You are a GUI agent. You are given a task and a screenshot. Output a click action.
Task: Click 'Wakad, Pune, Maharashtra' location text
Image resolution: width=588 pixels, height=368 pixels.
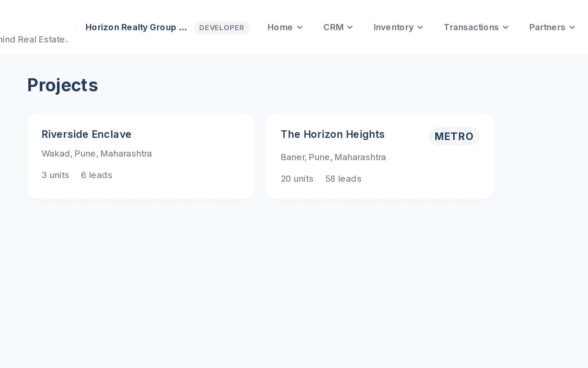coord(97,154)
